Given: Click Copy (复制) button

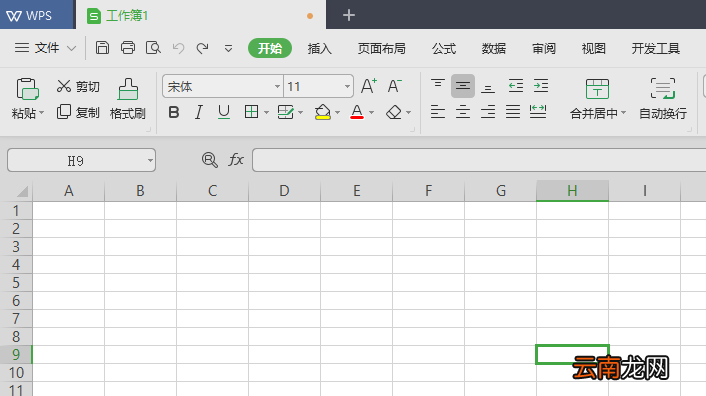Looking at the screenshot, I should tap(78, 112).
